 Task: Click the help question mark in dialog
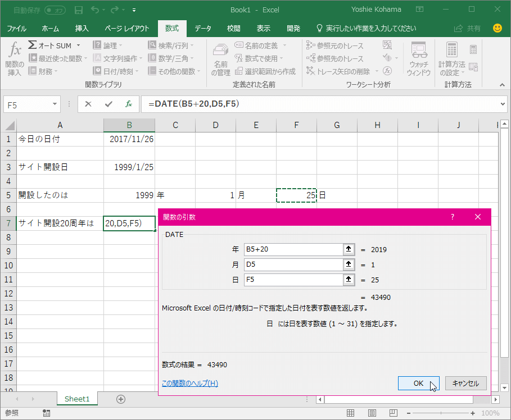click(x=452, y=217)
